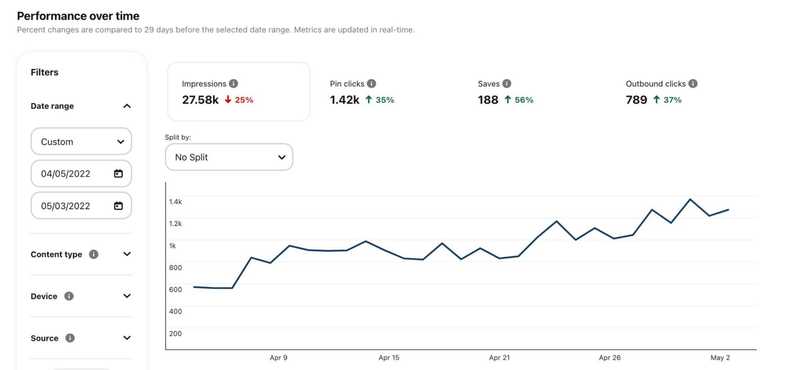
Task: Click the info icon beside Saves
Action: [x=506, y=84]
